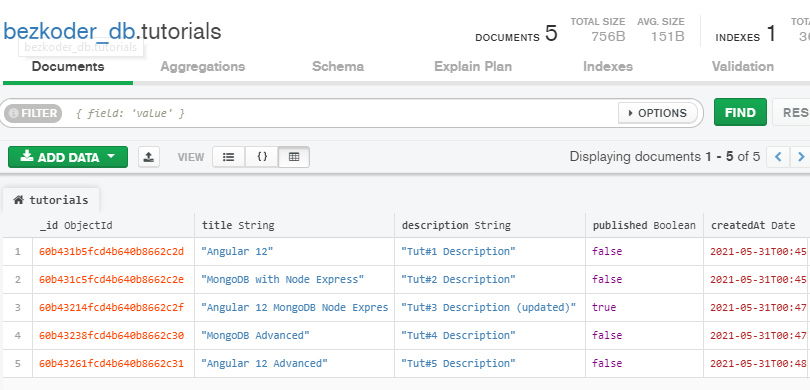
Task: Click the export collection icon button
Action: click(x=149, y=157)
